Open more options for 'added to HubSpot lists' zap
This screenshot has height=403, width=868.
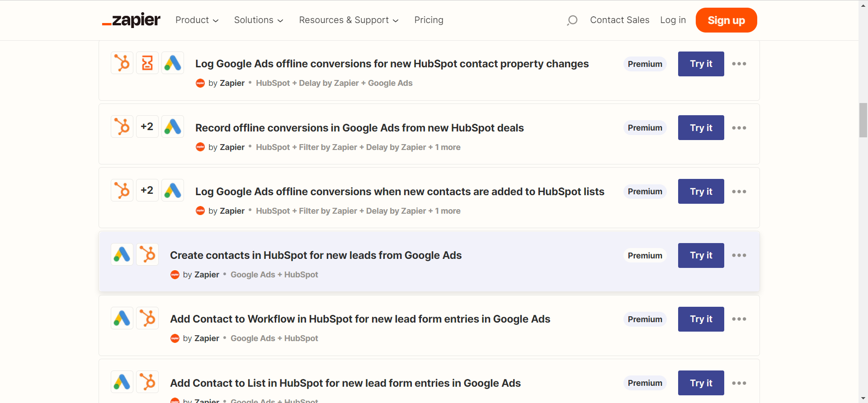(x=739, y=192)
